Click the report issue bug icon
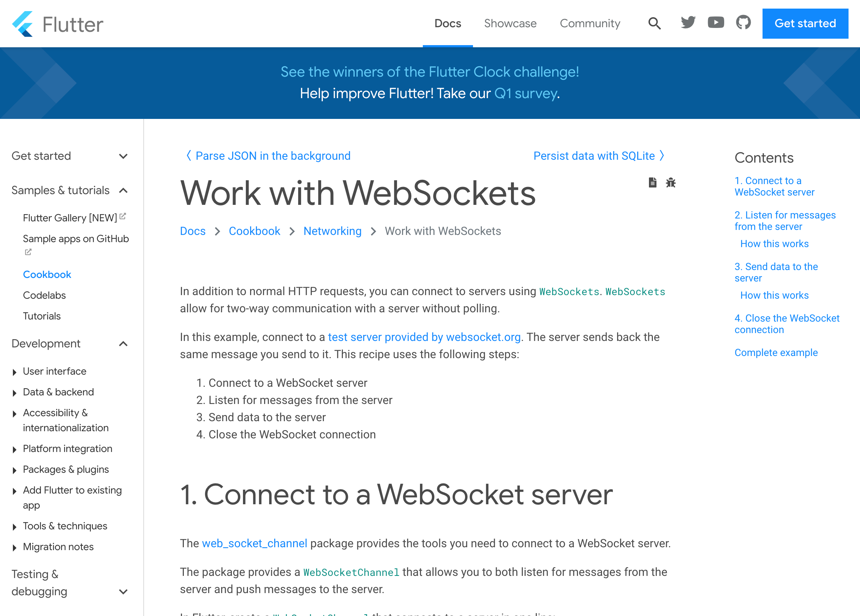The image size is (860, 616). (x=670, y=183)
